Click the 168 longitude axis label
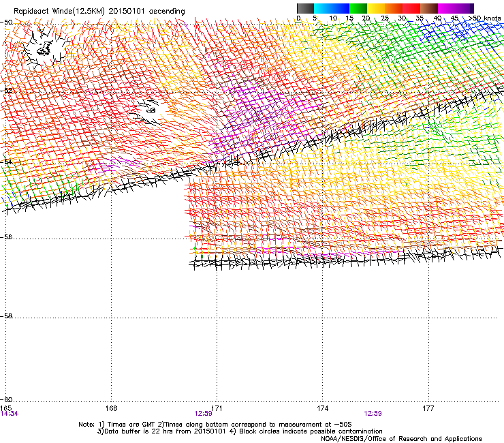 (x=111, y=408)
